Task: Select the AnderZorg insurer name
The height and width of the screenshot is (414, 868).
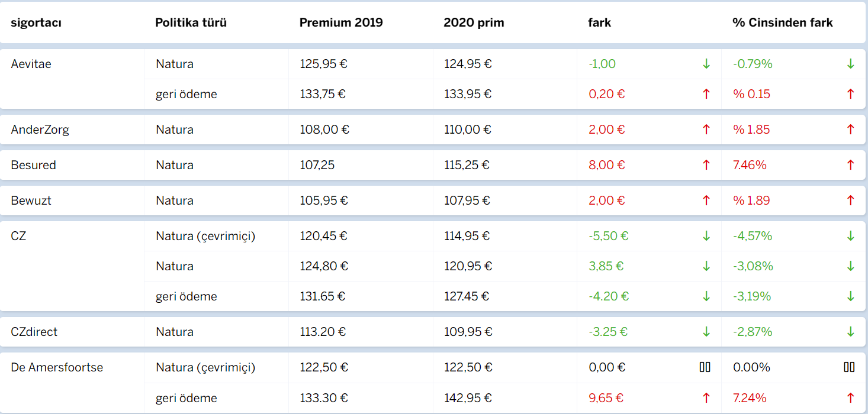Action: click(40, 130)
